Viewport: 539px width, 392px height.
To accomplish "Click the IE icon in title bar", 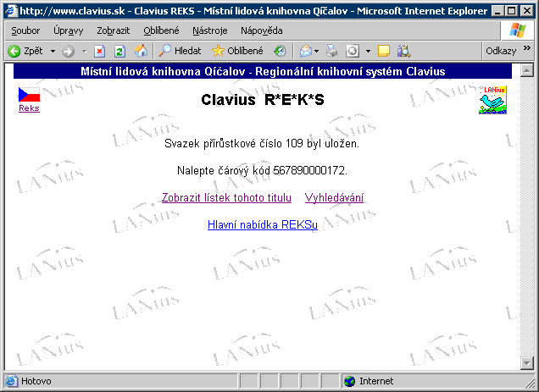I will click(x=12, y=11).
